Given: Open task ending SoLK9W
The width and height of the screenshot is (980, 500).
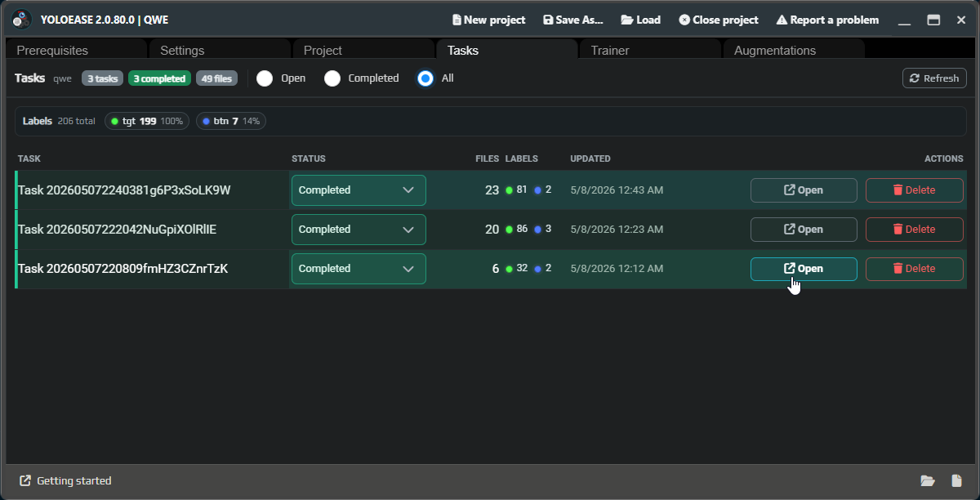Looking at the screenshot, I should pyautogui.click(x=804, y=190).
